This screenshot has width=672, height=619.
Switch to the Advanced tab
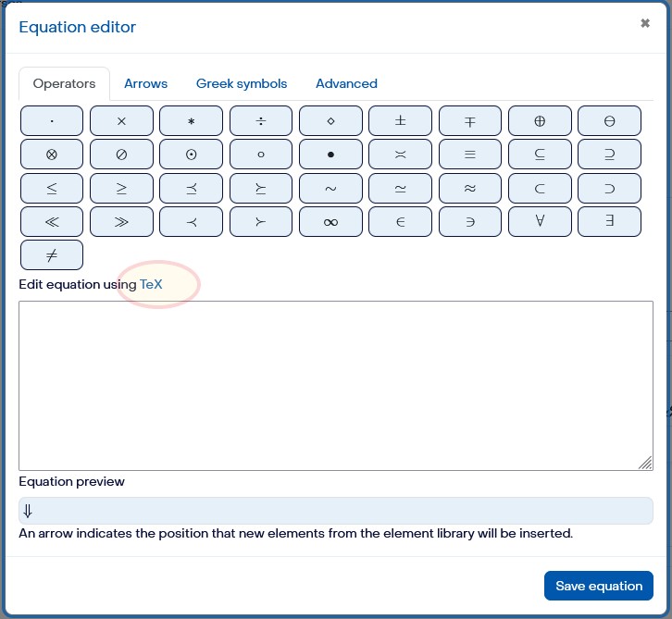(x=346, y=83)
